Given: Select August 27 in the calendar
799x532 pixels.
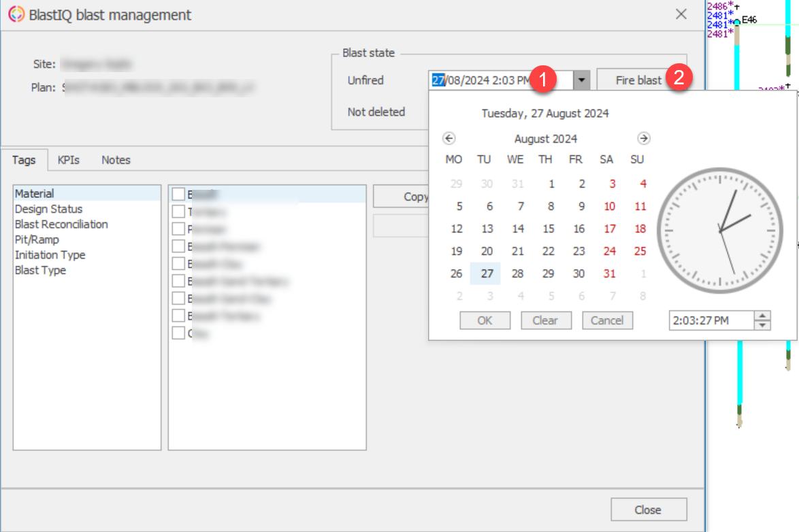Looking at the screenshot, I should tap(487, 273).
